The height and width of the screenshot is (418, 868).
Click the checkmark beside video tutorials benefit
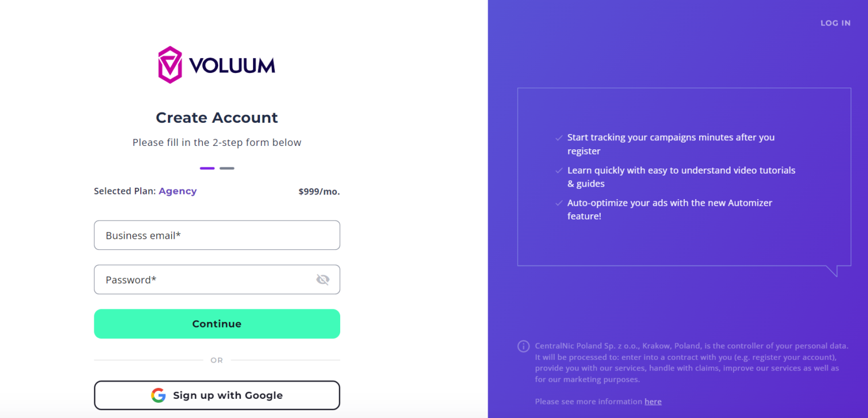coord(559,170)
